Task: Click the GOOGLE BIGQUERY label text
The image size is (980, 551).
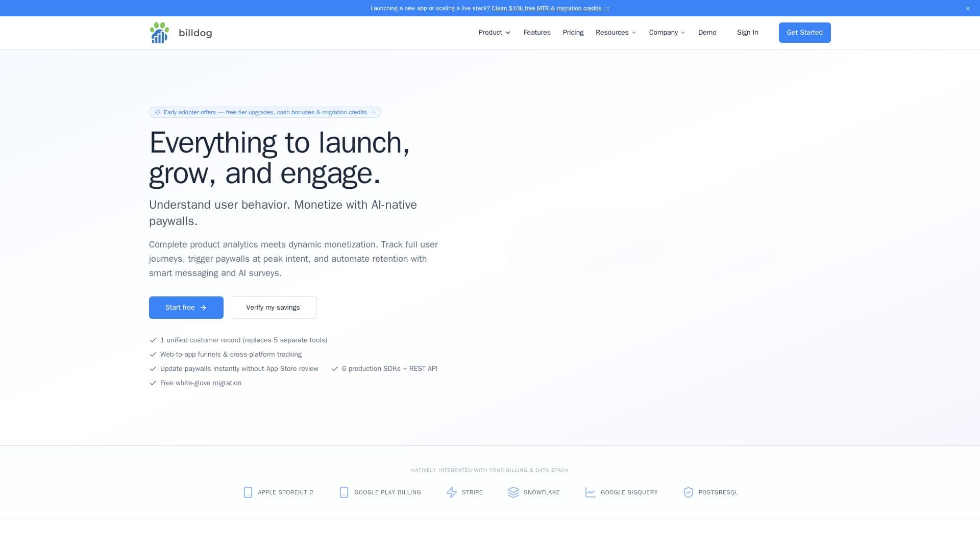Action: (629, 493)
